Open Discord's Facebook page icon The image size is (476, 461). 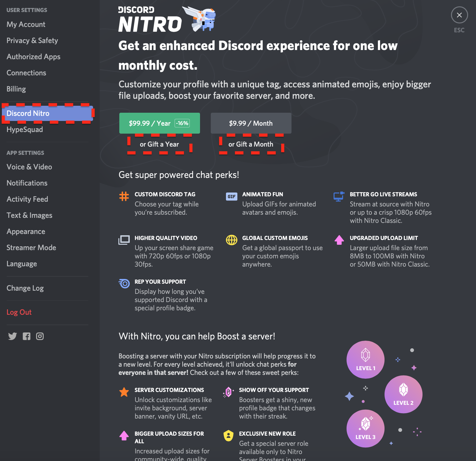coord(27,336)
